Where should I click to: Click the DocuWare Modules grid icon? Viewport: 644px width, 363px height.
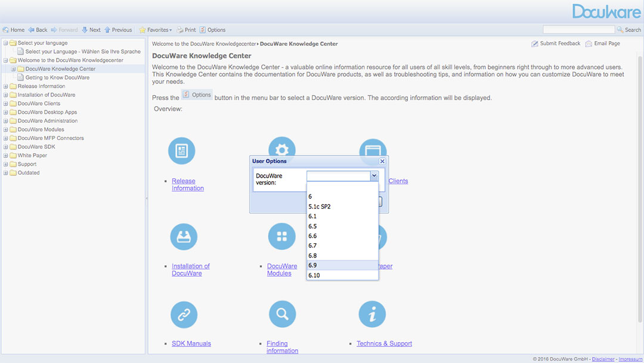tap(281, 237)
